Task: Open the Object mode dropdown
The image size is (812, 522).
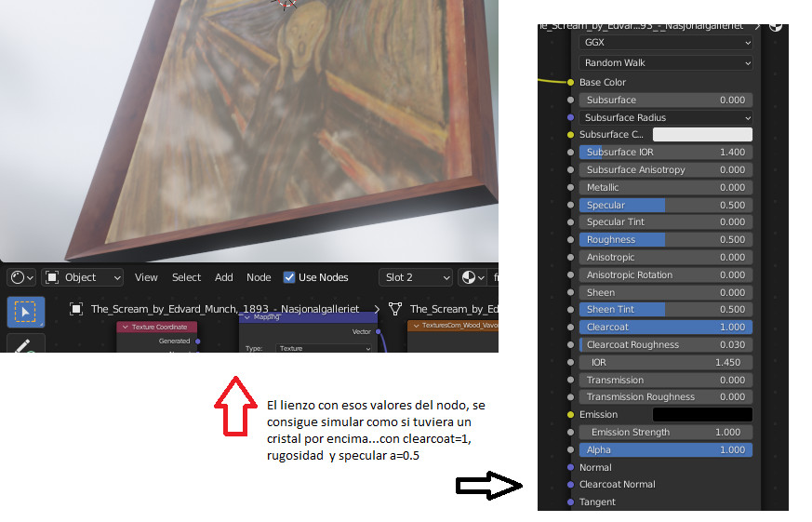Action: tap(83, 277)
